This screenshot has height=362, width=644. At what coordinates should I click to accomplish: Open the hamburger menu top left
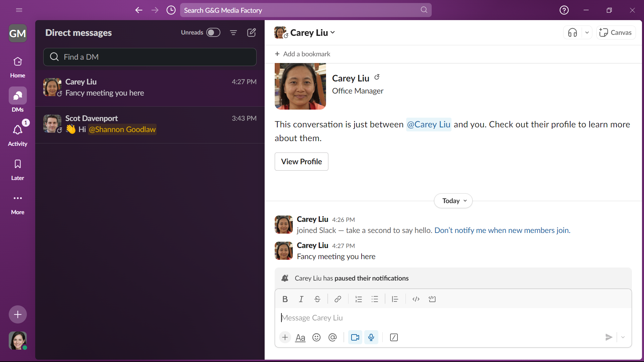[x=19, y=10]
